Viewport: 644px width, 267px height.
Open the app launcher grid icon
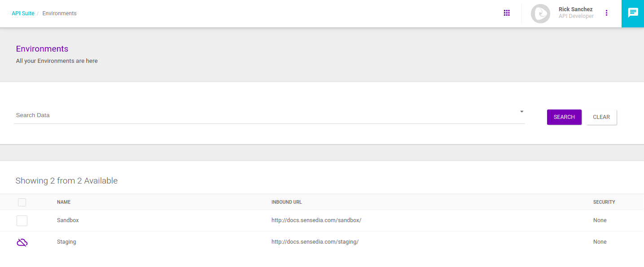(x=507, y=13)
